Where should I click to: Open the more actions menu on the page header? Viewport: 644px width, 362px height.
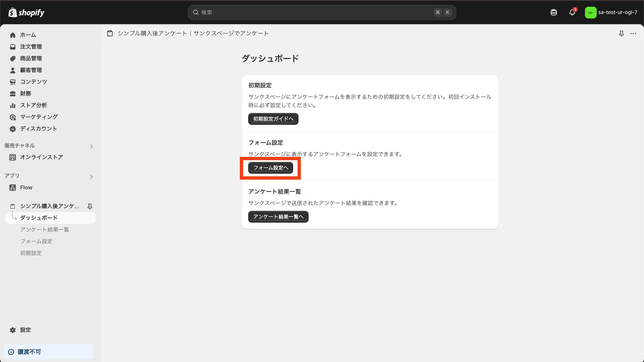click(634, 34)
